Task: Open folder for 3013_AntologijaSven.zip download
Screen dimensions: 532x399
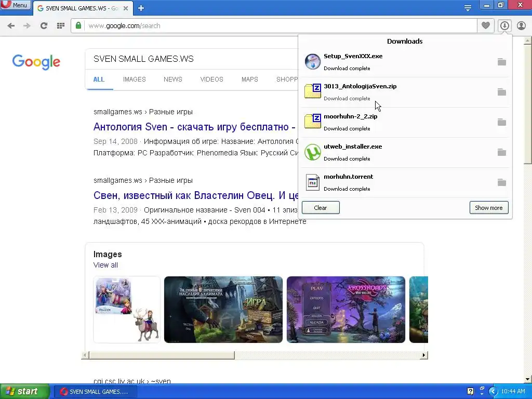Action: click(502, 92)
